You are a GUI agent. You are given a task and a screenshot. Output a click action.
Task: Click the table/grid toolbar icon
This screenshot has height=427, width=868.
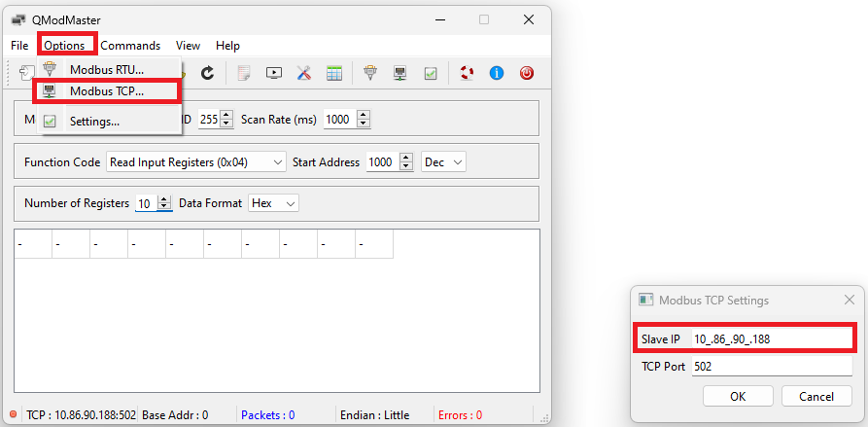coord(333,73)
